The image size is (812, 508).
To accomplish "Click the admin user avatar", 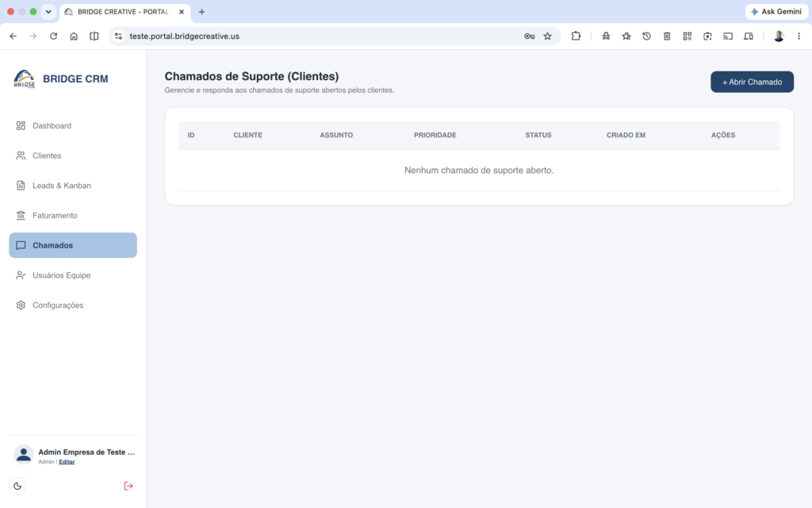I will pos(23,455).
